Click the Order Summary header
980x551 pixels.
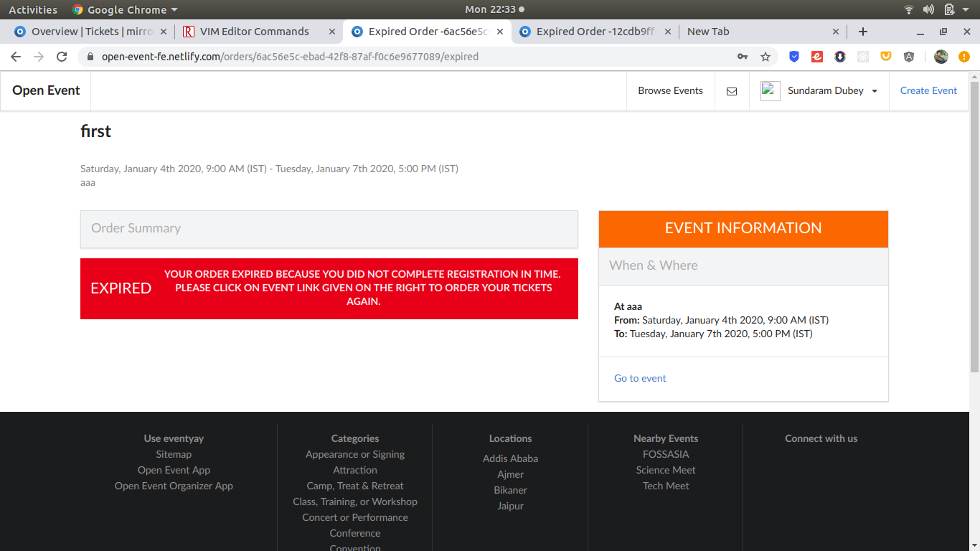(329, 229)
